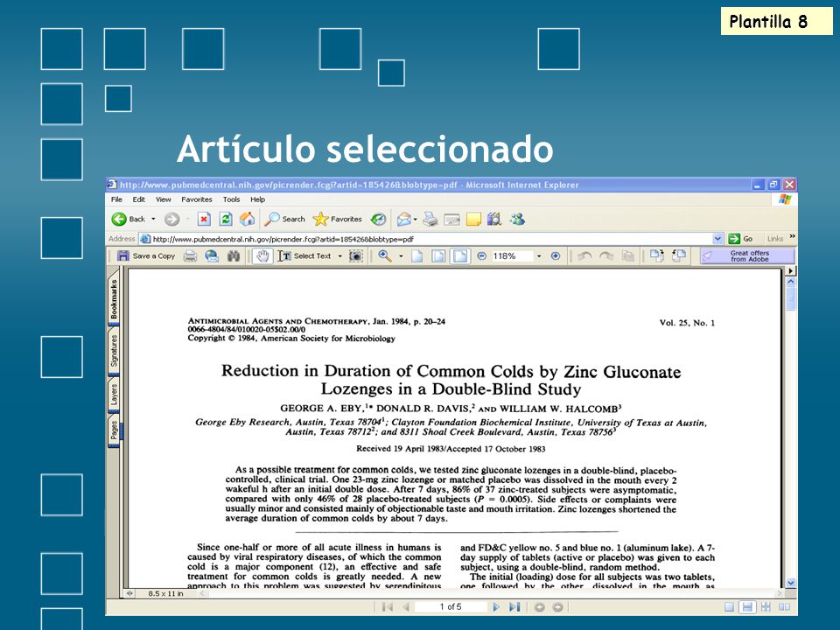Set Fit Width page view

(460, 256)
